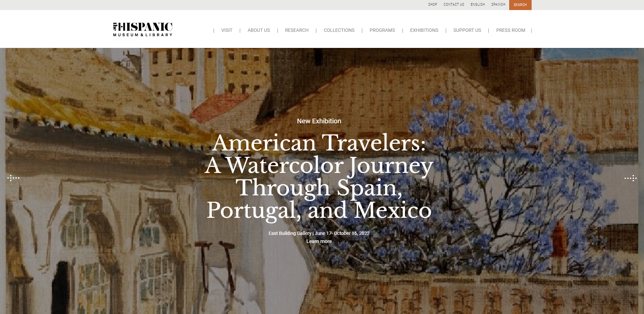
Task: Go to Support Us page
Action: pyautogui.click(x=467, y=30)
